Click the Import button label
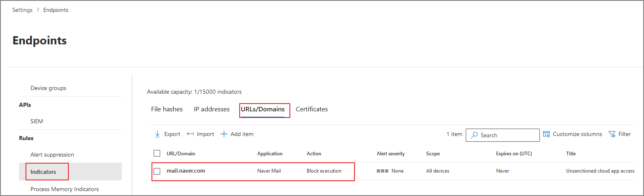 pyautogui.click(x=205, y=134)
